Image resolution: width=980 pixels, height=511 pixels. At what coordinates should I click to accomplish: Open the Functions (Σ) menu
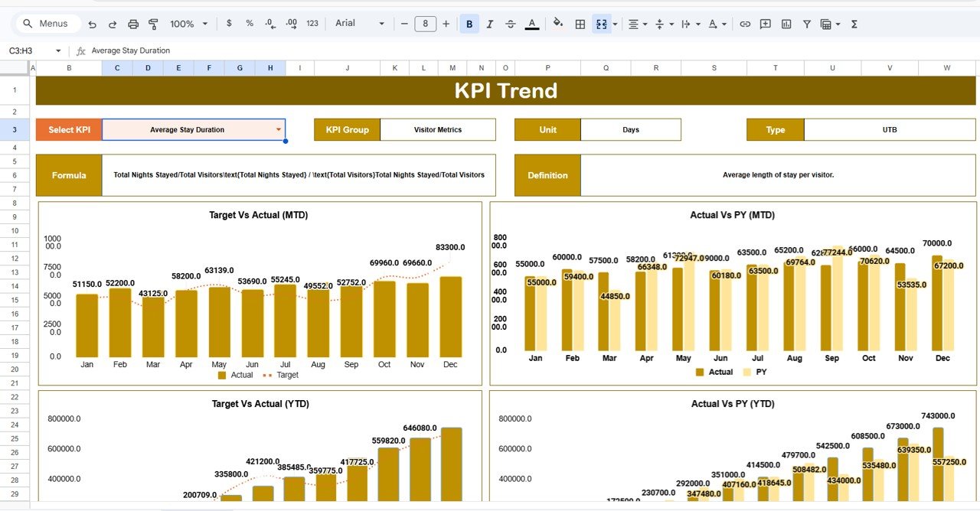coord(854,24)
